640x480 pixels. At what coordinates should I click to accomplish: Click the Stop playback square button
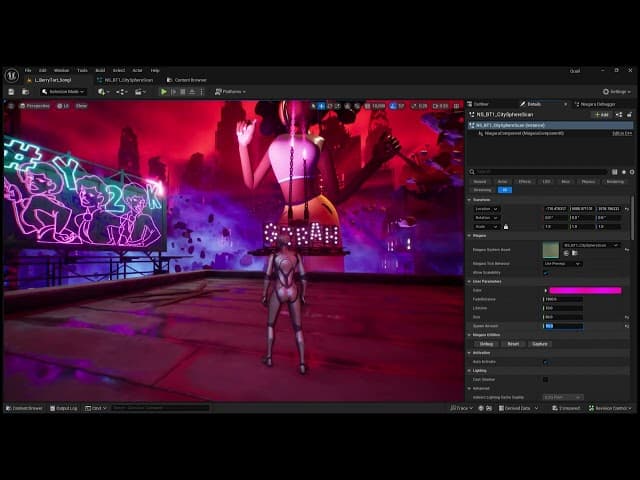(183, 92)
